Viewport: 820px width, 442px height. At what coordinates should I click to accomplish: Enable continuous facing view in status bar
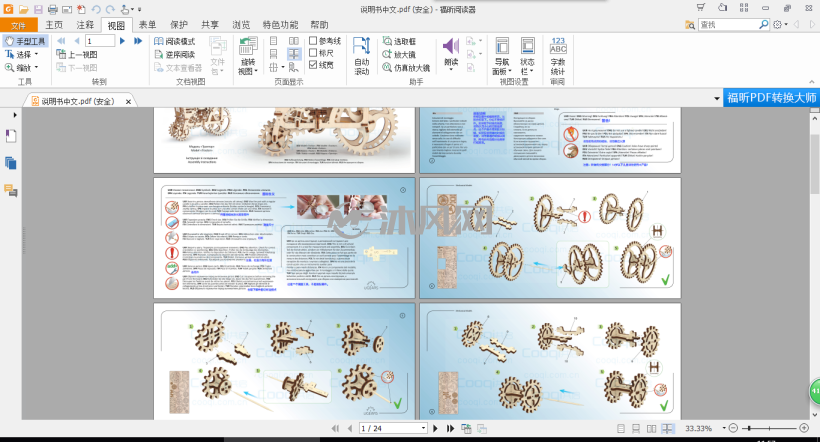tap(667, 428)
